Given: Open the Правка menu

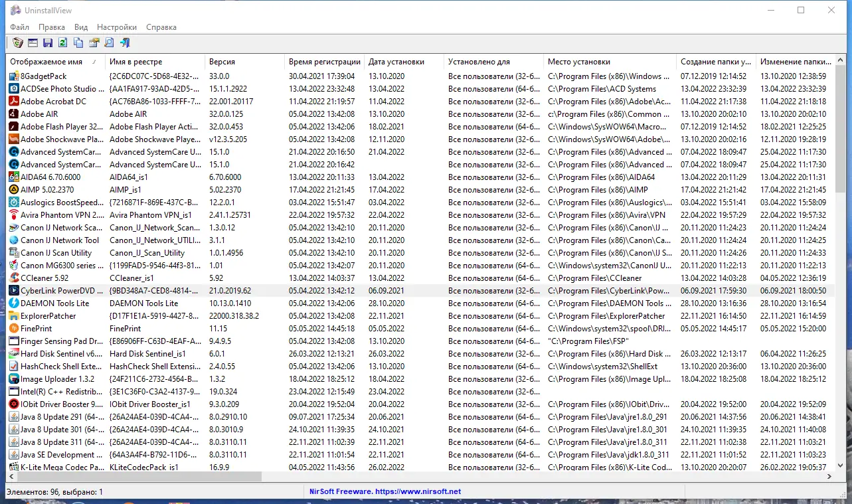Looking at the screenshot, I should click(52, 27).
